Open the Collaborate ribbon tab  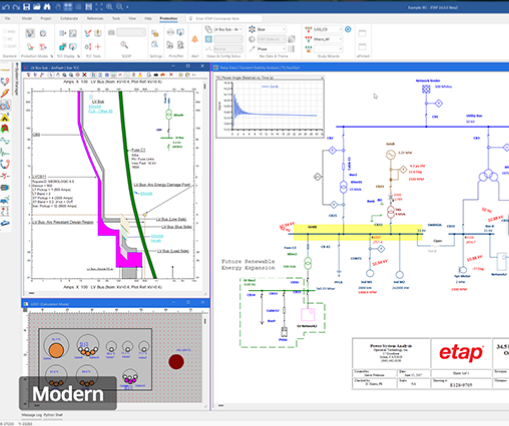coord(69,18)
